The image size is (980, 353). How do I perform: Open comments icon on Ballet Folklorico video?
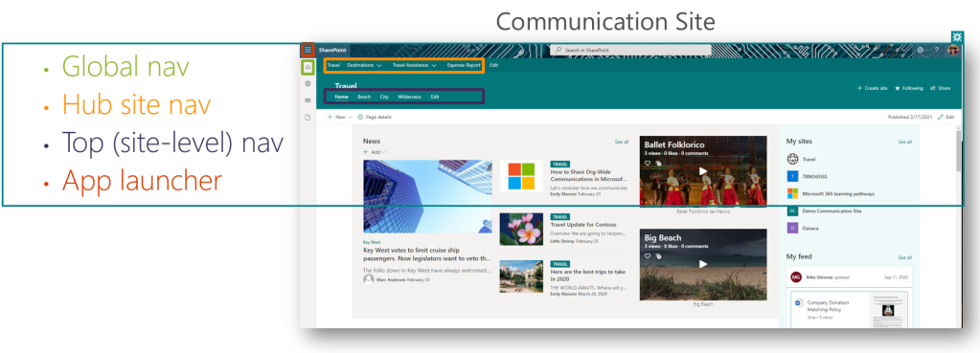(x=658, y=163)
